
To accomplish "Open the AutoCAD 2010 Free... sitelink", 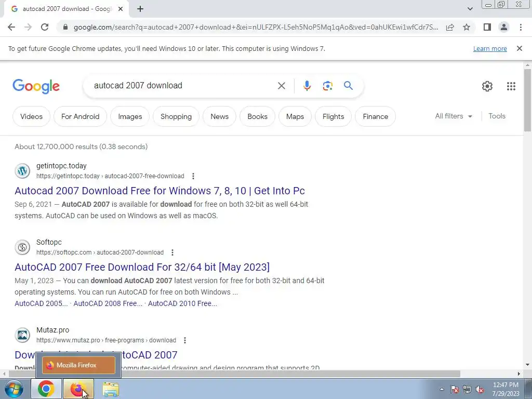I will pos(182,303).
